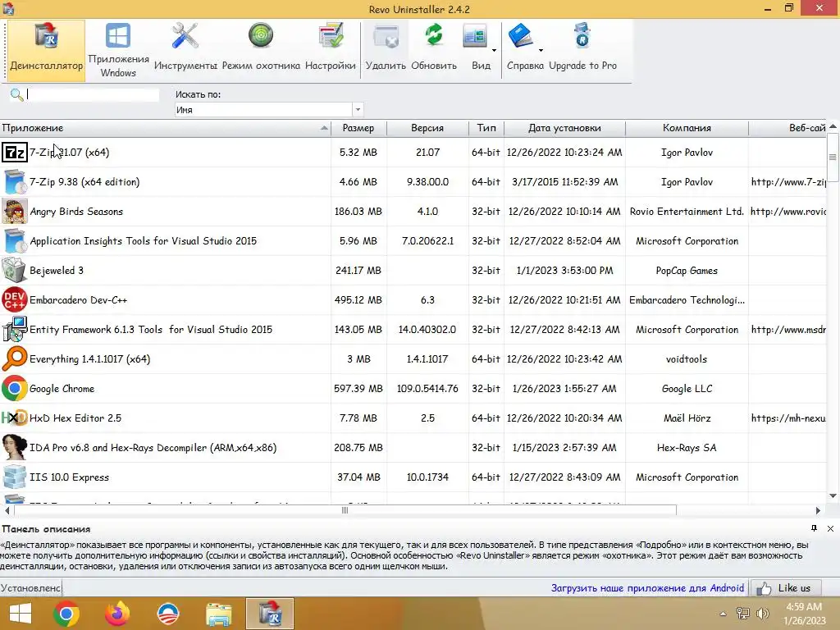840x630 pixels.
Task: Click size cell "186.03 MB"
Action: (358, 212)
